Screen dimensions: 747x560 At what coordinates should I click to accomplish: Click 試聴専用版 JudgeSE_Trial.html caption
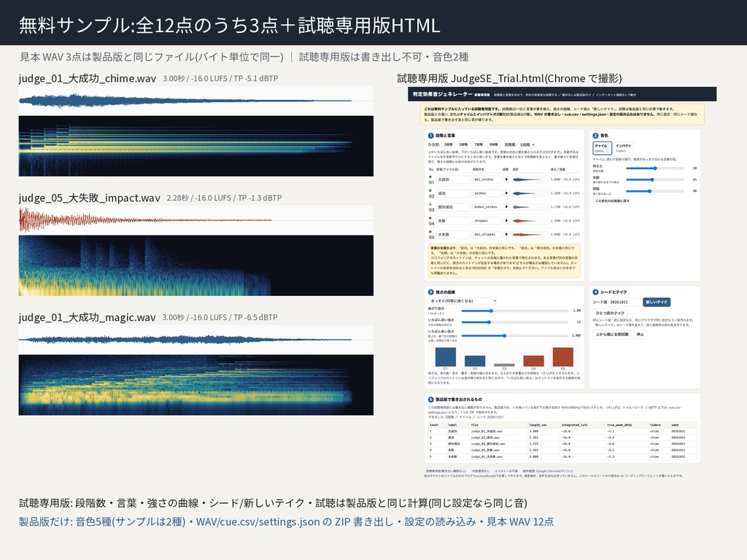pos(509,79)
